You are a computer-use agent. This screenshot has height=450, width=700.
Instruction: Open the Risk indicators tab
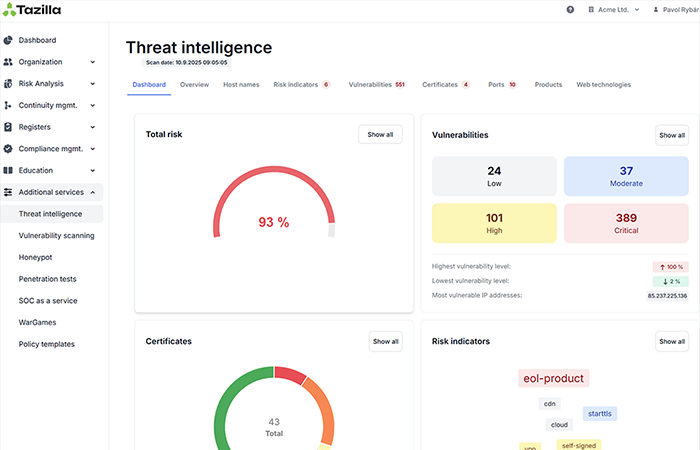click(x=302, y=84)
